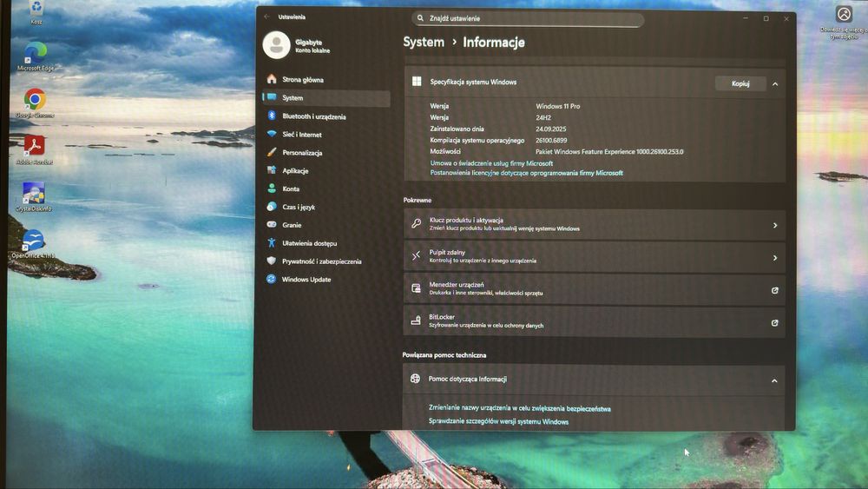868x489 pixels.
Task: Go back using the Settings back arrow
Action: (x=266, y=17)
